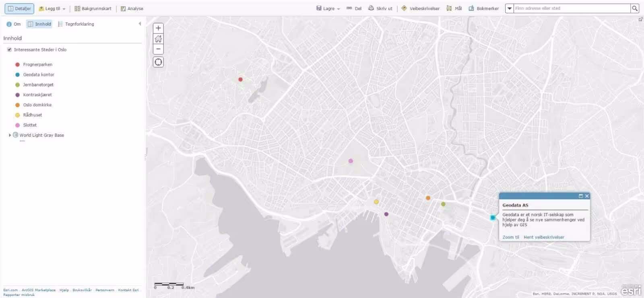Click the Zoom til link in popup

[511, 237]
